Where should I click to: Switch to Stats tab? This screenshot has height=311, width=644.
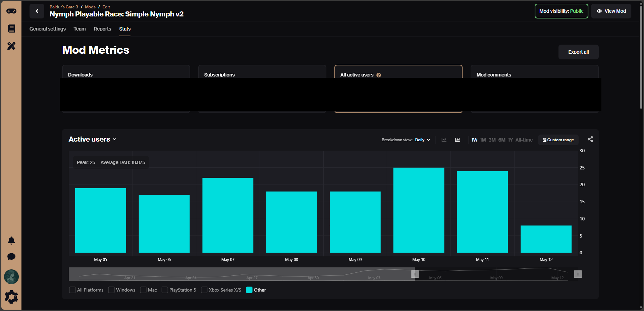tap(125, 29)
